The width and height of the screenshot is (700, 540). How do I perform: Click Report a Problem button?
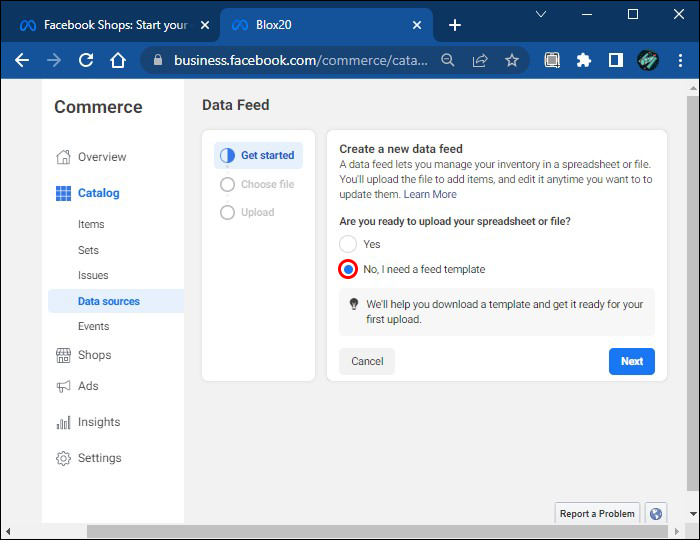click(597, 513)
